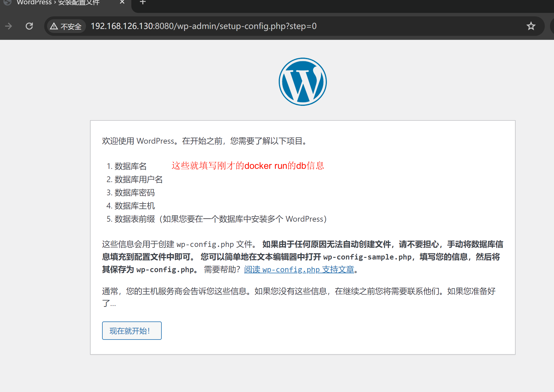Click the 数据表前缀 list item
The height and width of the screenshot is (392, 554).
(x=134, y=219)
